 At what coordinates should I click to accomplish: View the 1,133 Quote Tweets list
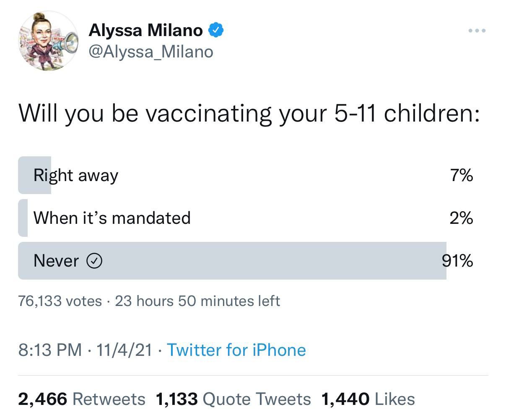(233, 399)
